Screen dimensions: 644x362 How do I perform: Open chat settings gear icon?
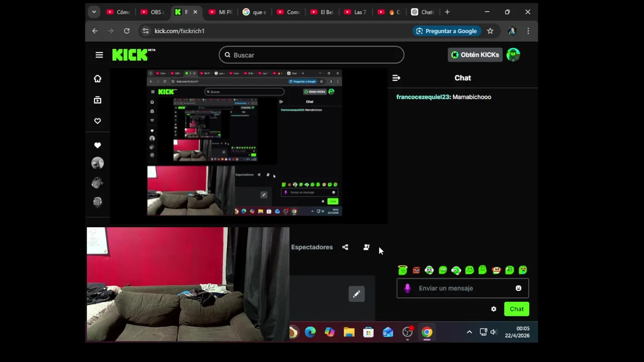(494, 309)
